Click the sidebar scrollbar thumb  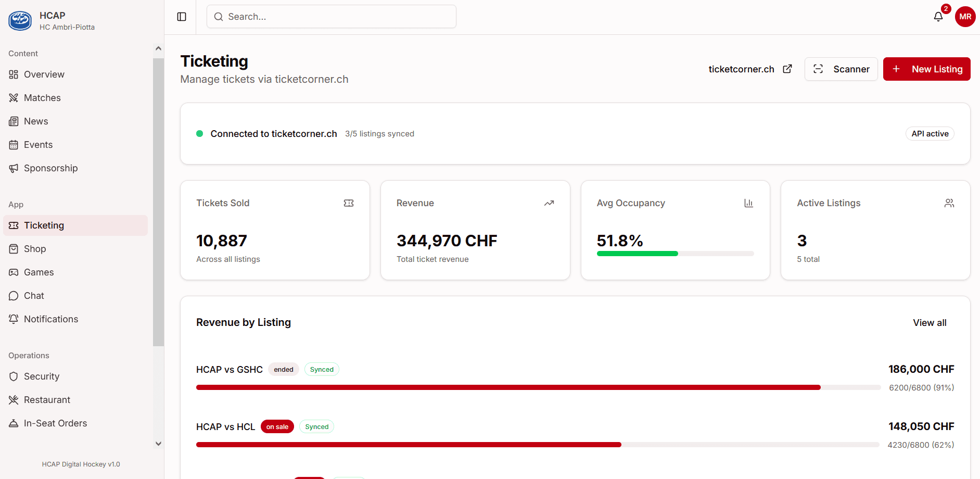pyautogui.click(x=158, y=202)
